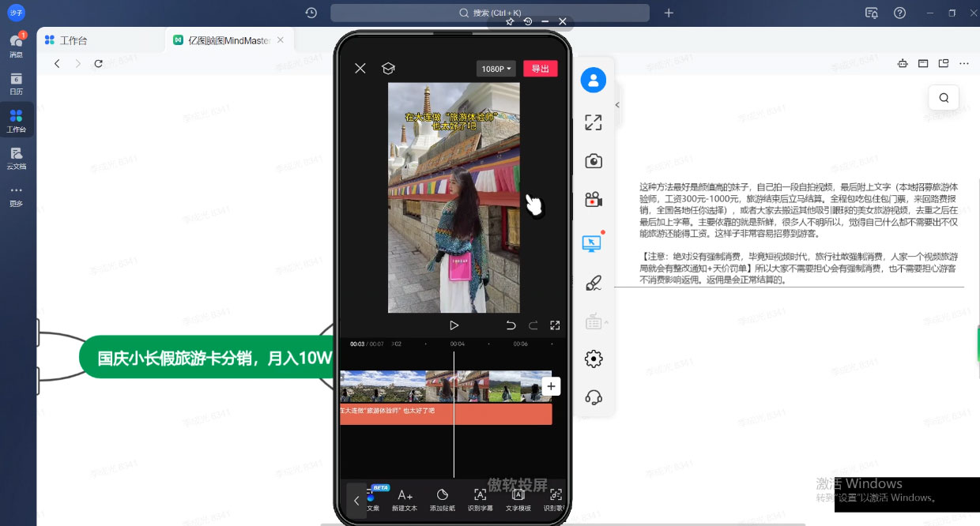Undo the last edit with the undo arrow
Viewport: 980px width, 526px height.
pos(511,325)
